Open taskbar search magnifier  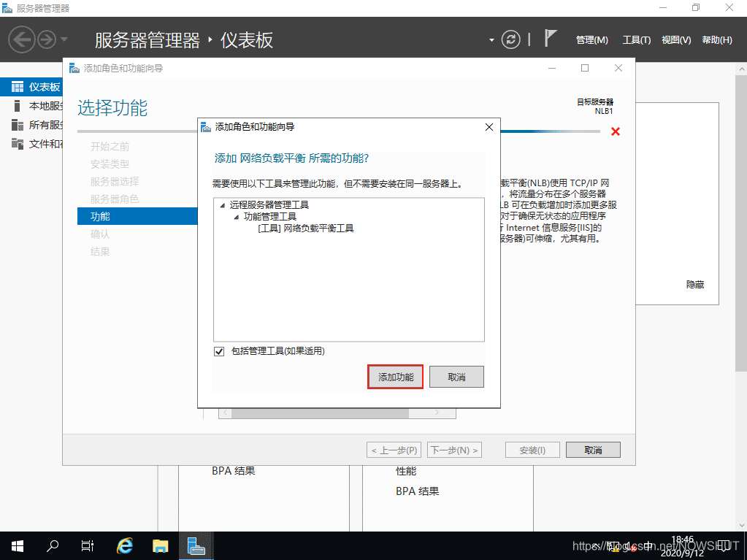(53, 546)
